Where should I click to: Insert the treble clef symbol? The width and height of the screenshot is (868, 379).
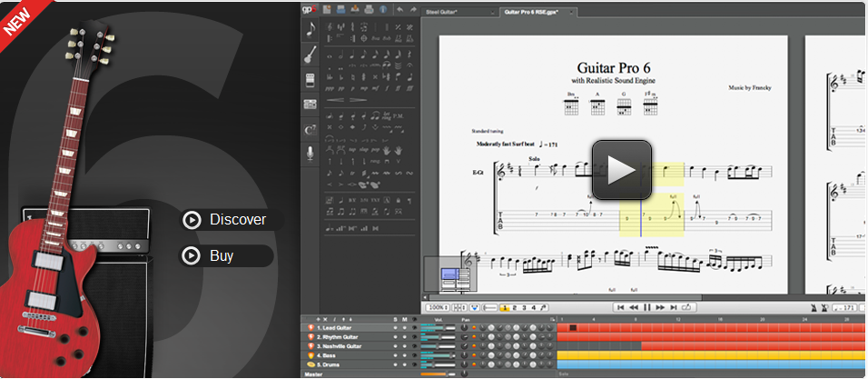(x=330, y=27)
